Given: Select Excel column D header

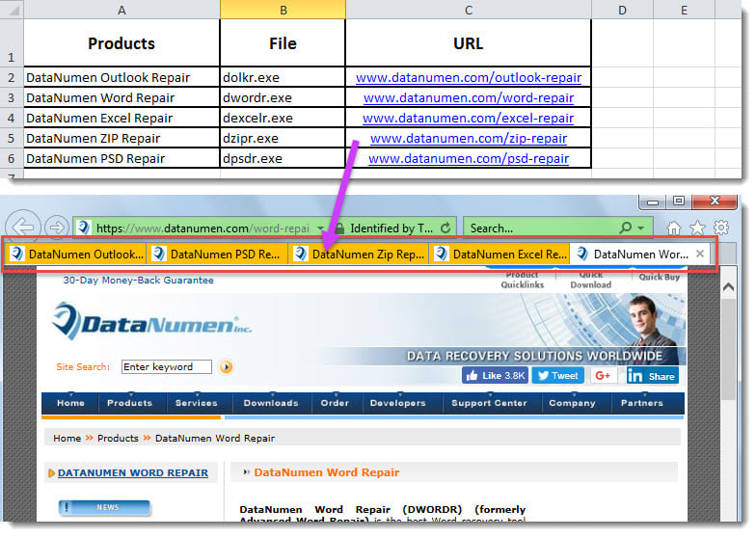Looking at the screenshot, I should pos(622,10).
